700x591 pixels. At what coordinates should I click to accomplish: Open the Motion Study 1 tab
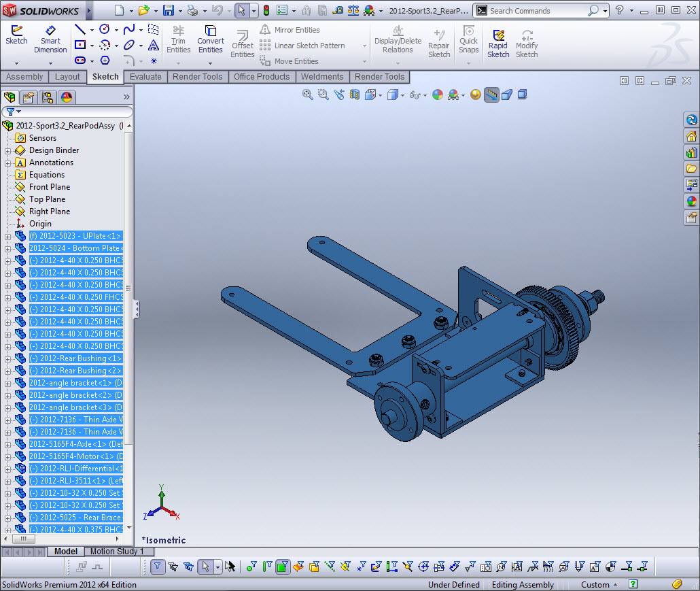click(117, 552)
